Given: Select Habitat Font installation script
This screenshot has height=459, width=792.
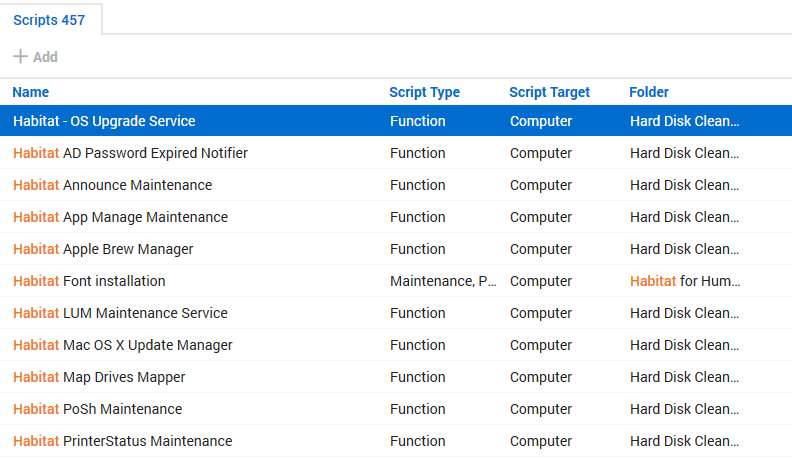Looking at the screenshot, I should click(x=89, y=281).
